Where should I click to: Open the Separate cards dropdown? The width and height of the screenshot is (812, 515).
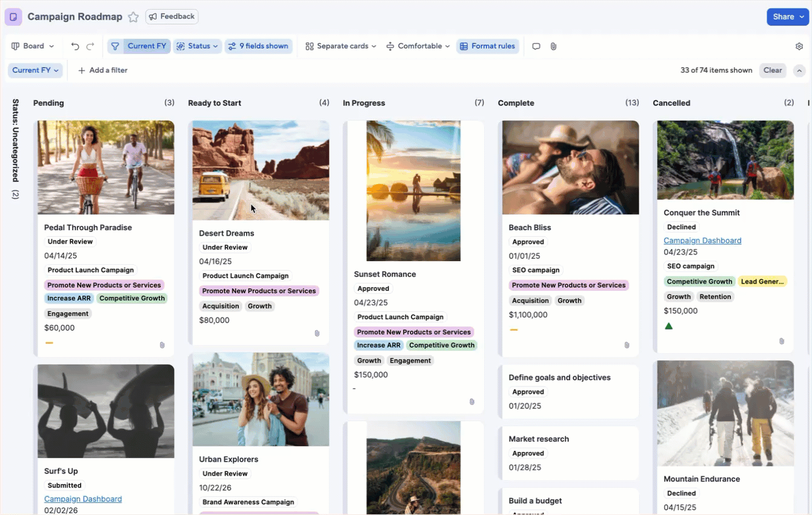point(341,46)
